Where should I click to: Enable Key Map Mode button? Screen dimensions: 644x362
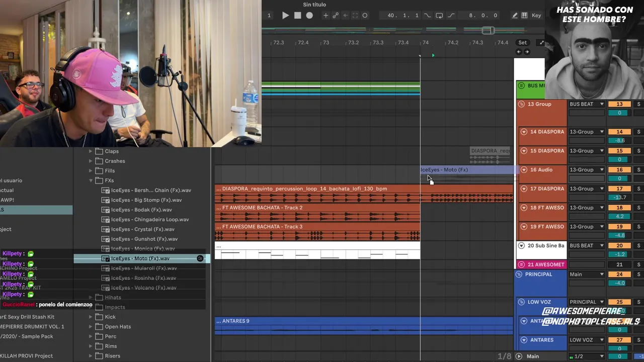tap(536, 16)
